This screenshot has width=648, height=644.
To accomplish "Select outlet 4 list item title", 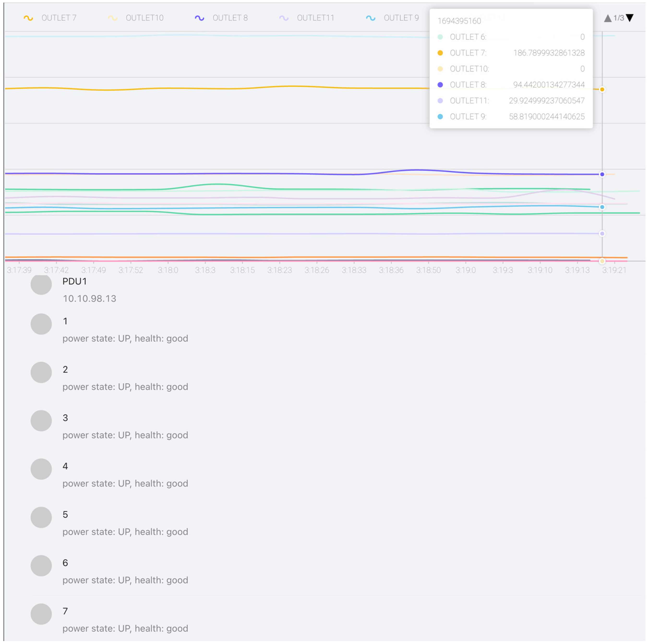I will tap(65, 466).
